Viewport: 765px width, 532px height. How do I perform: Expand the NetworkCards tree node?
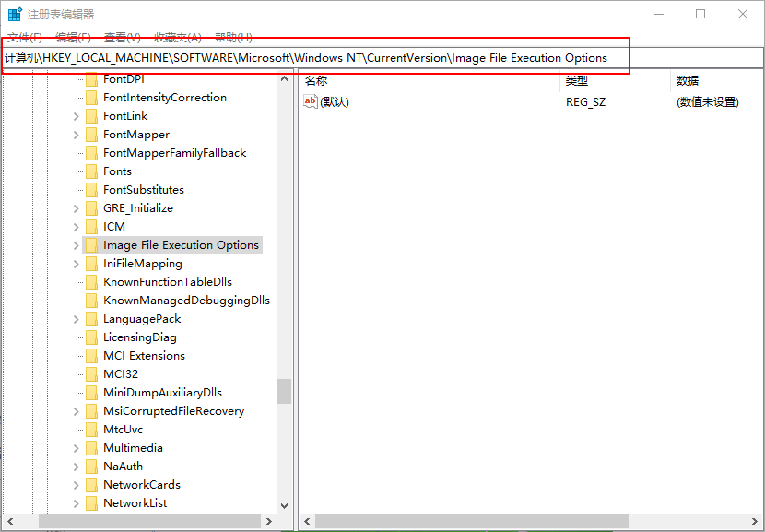[x=76, y=485]
